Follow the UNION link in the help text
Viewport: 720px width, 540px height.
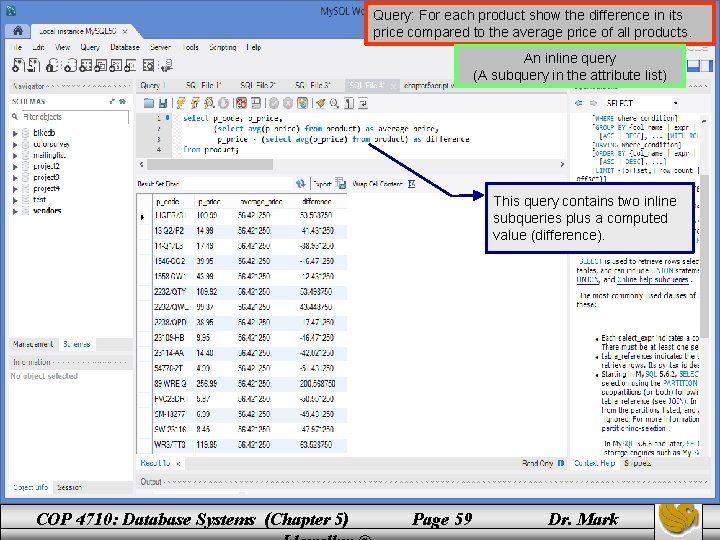click(587, 280)
